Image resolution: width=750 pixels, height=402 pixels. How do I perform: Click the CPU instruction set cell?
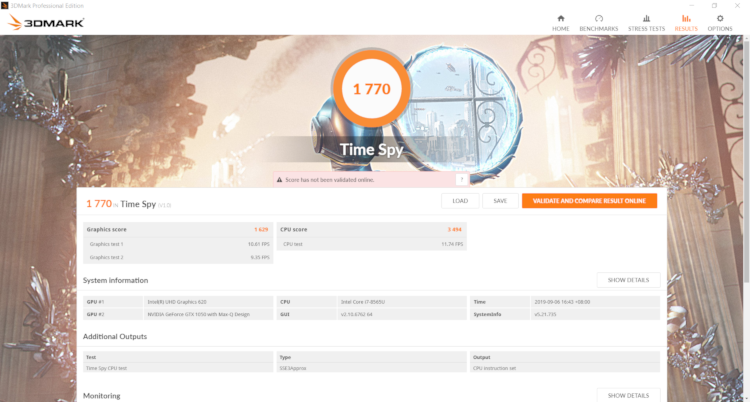tap(565, 368)
